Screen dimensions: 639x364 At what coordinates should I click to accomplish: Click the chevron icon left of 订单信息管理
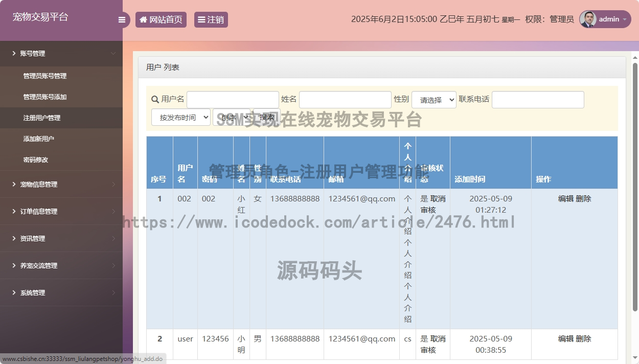point(14,211)
